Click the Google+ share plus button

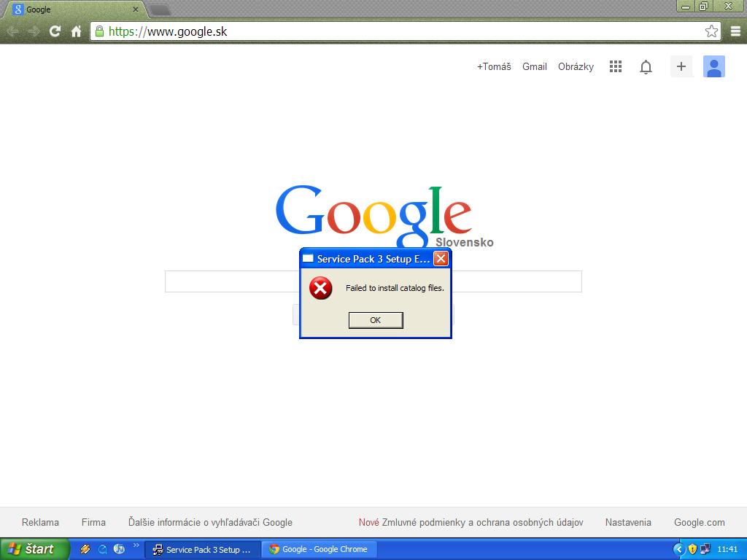click(x=681, y=66)
